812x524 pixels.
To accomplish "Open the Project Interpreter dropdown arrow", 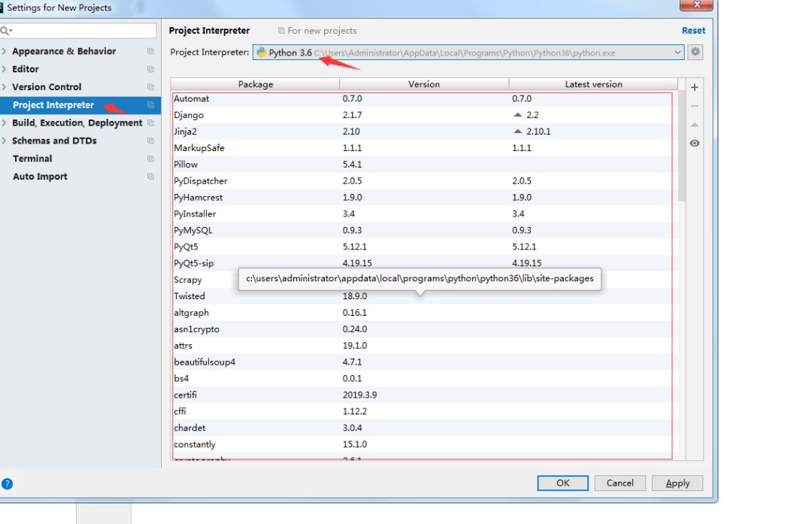I will (x=677, y=53).
